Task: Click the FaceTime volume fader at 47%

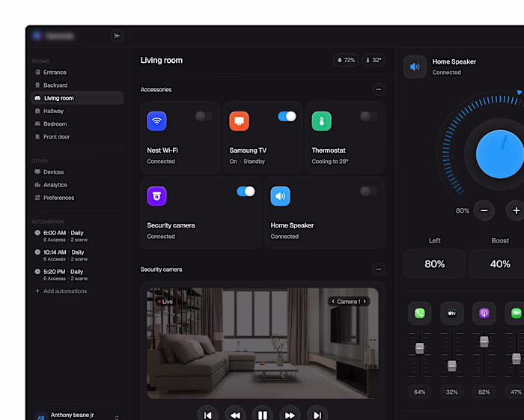Action: [517, 359]
